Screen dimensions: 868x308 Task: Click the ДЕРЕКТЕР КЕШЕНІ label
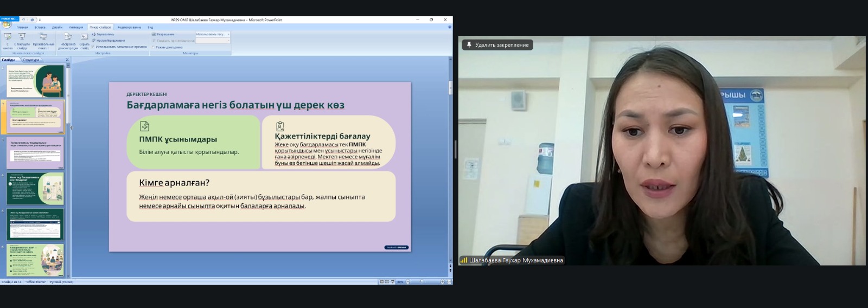147,94
